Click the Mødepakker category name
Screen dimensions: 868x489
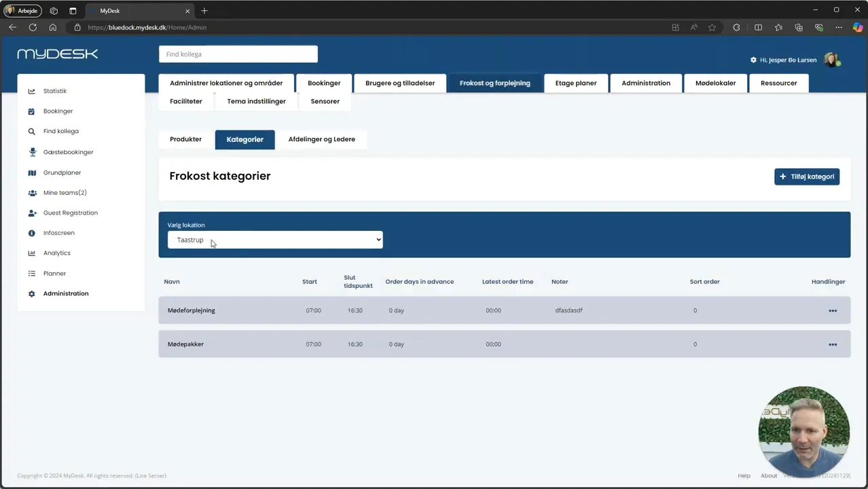(x=185, y=344)
